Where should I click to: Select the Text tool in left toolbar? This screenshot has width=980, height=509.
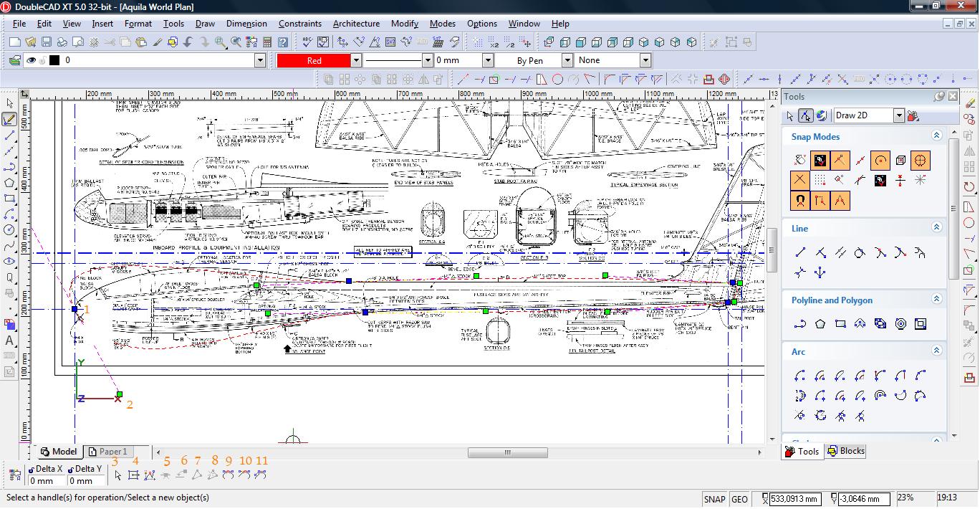point(9,341)
